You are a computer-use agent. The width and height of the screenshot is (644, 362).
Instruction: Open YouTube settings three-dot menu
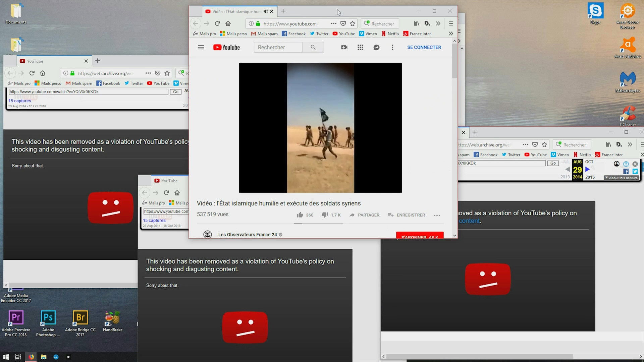[x=392, y=47]
